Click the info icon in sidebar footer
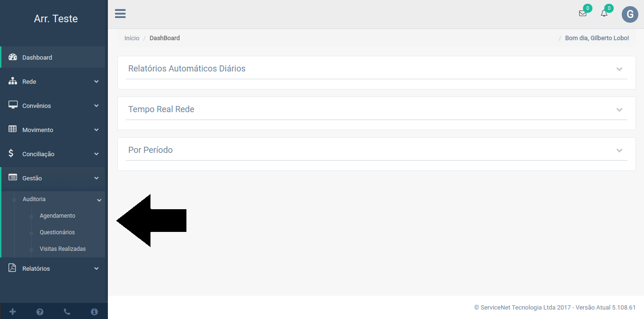The image size is (644, 319). click(94, 311)
